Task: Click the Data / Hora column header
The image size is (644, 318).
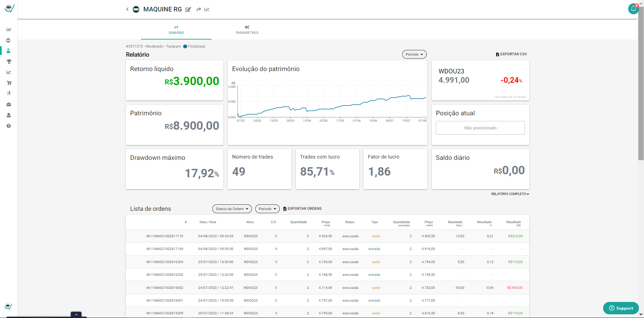Action: (208, 222)
